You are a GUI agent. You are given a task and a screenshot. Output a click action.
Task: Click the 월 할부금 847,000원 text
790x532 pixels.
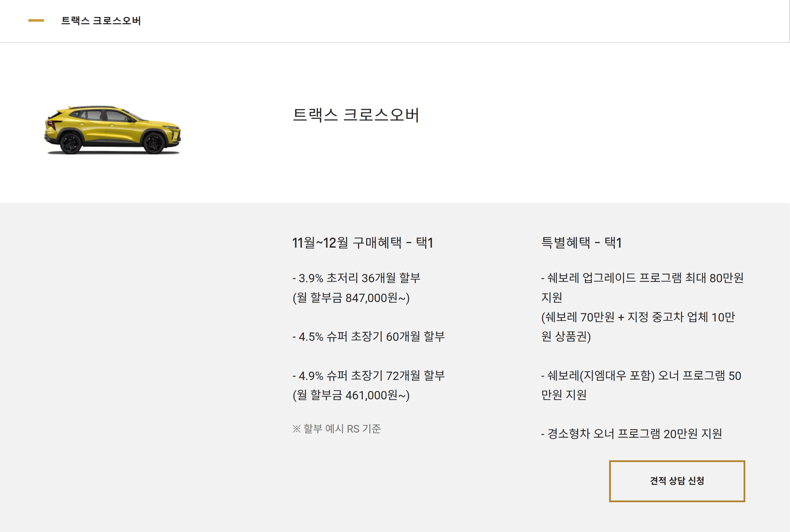point(351,298)
